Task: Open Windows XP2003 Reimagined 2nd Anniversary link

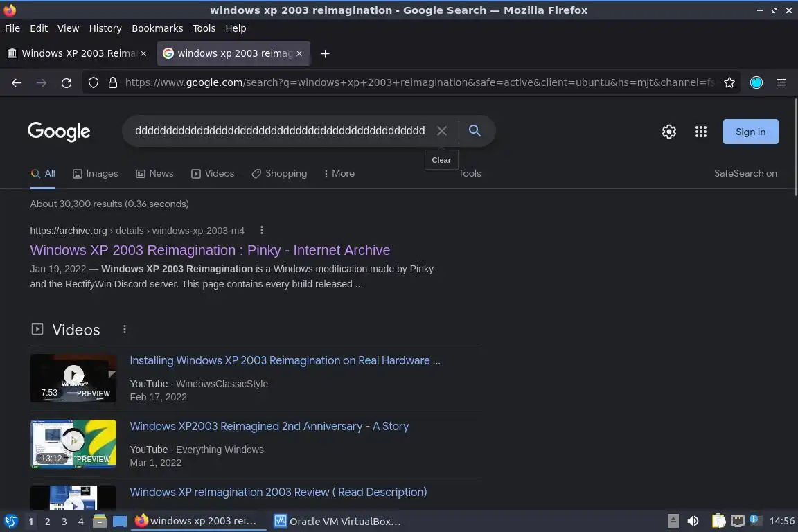Action: click(x=269, y=426)
